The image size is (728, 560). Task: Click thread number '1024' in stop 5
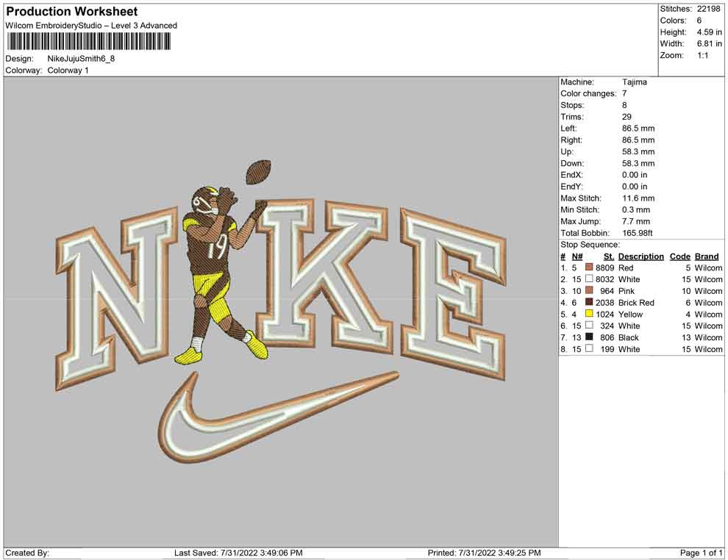coord(605,314)
